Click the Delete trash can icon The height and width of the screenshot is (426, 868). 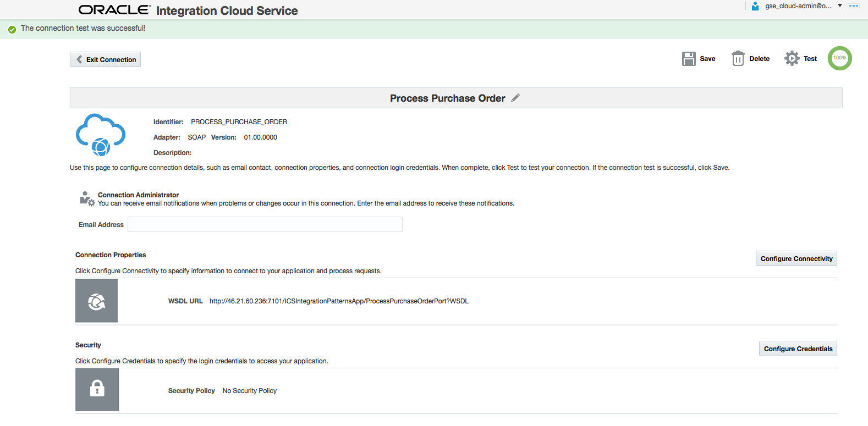738,58
